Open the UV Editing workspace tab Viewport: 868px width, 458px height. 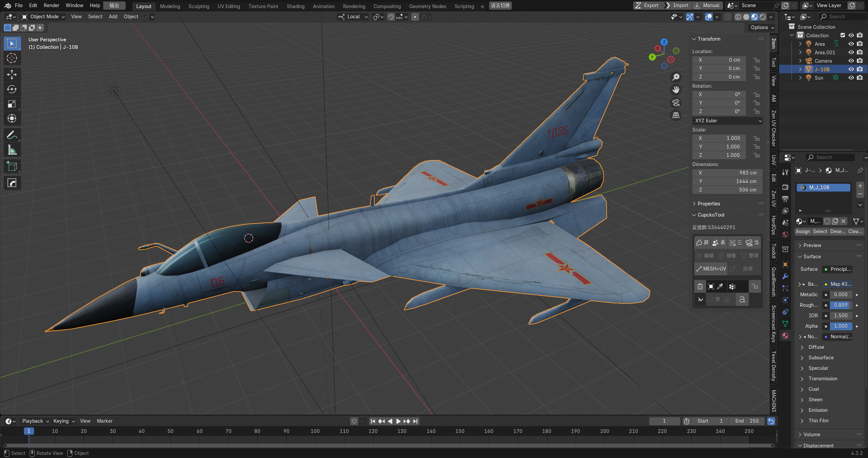click(229, 6)
